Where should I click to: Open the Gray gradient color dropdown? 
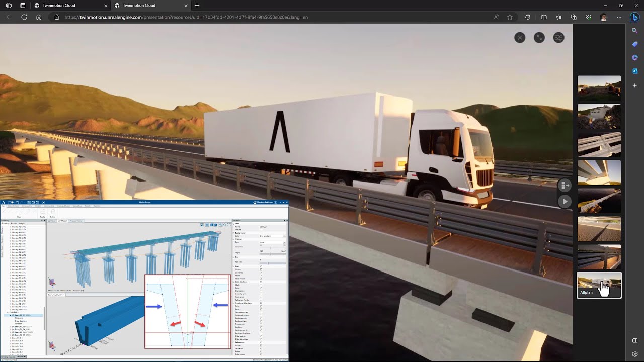[x=272, y=236]
